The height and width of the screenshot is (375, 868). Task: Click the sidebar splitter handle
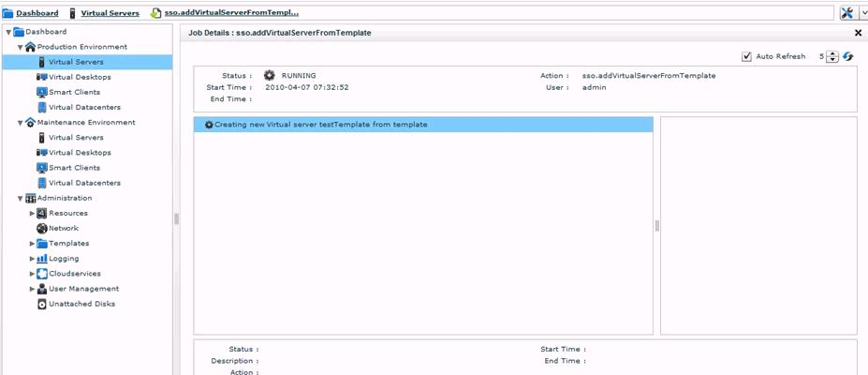click(x=177, y=218)
